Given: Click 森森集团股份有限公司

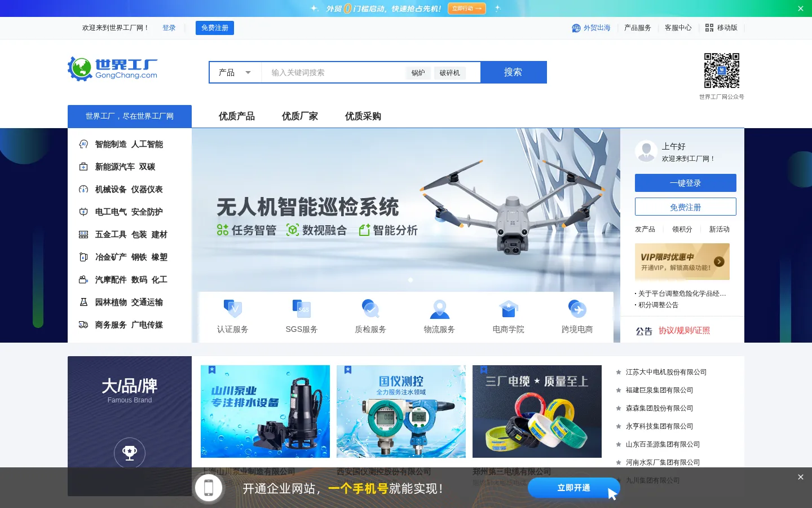Looking at the screenshot, I should (659, 408).
